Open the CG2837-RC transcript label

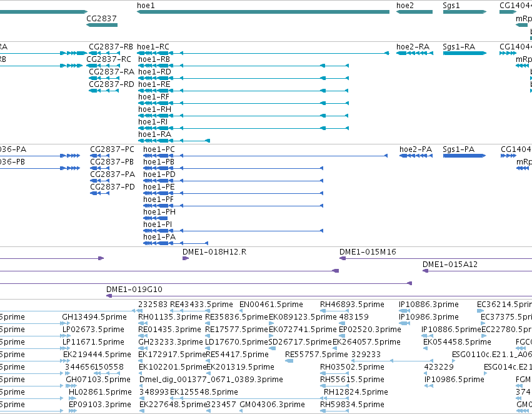point(109,59)
